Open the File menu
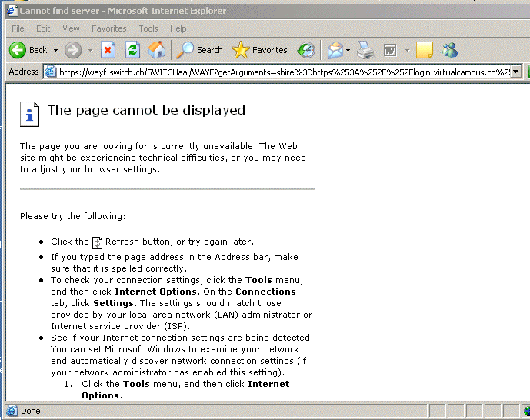 (18, 28)
